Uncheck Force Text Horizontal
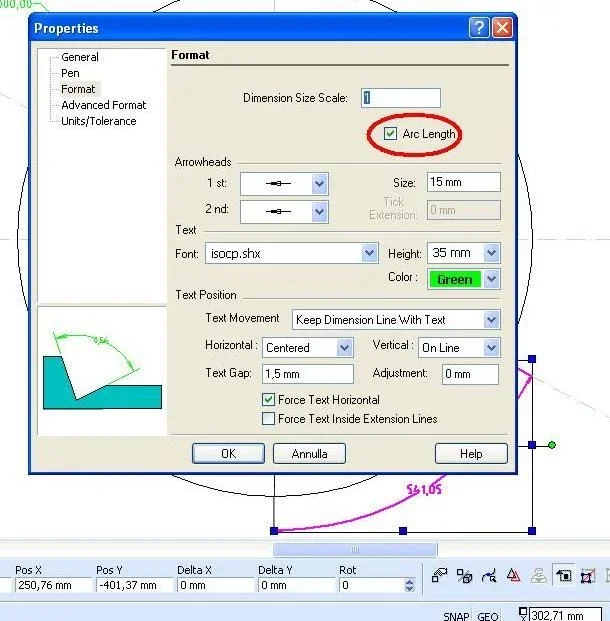Screen dimensions: 610x621 pyautogui.click(x=268, y=399)
